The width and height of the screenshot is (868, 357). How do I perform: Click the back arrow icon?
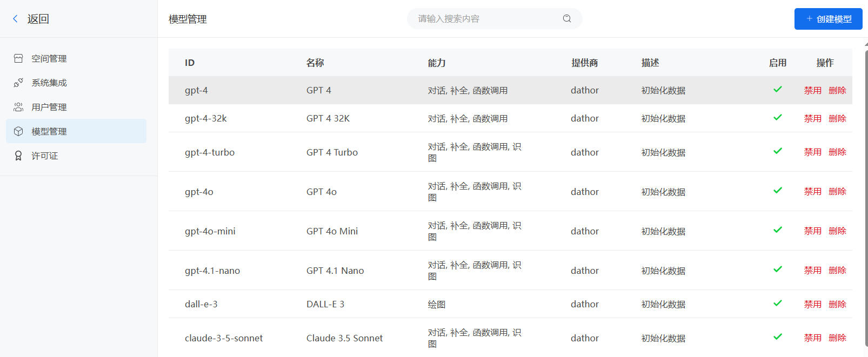tap(16, 19)
